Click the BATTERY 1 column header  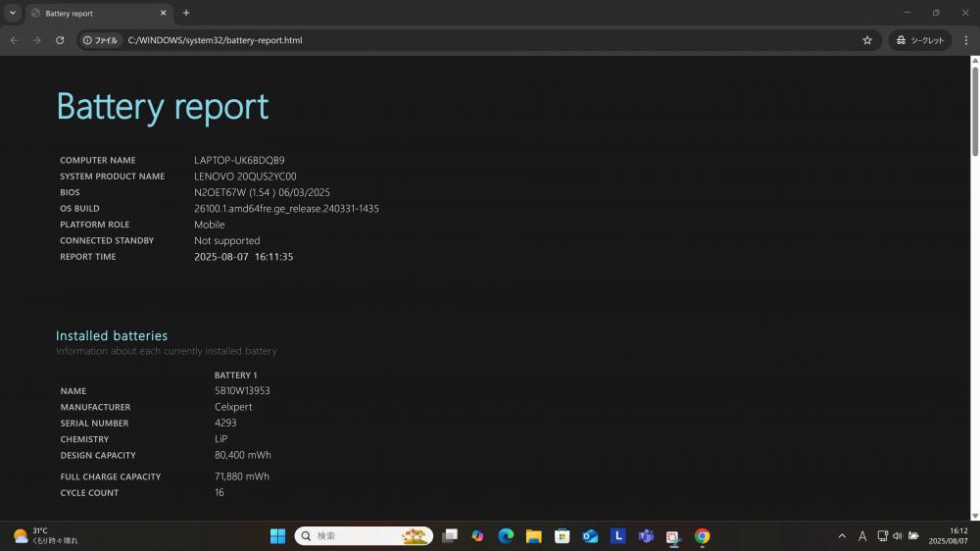coord(235,376)
